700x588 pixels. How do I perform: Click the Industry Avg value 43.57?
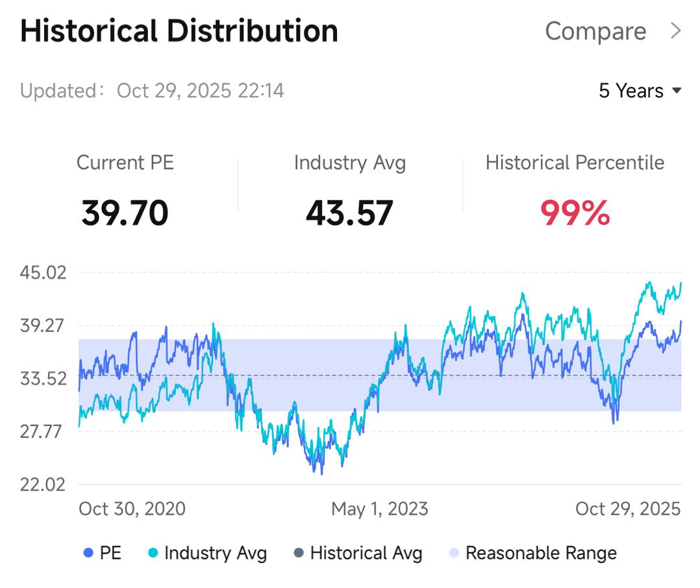[x=349, y=213]
